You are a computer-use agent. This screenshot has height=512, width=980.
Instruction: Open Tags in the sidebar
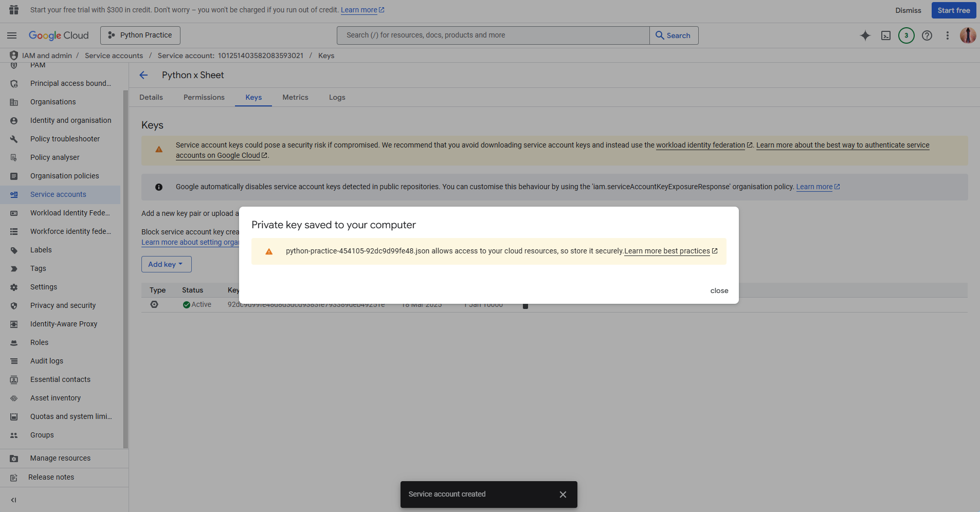point(60,268)
